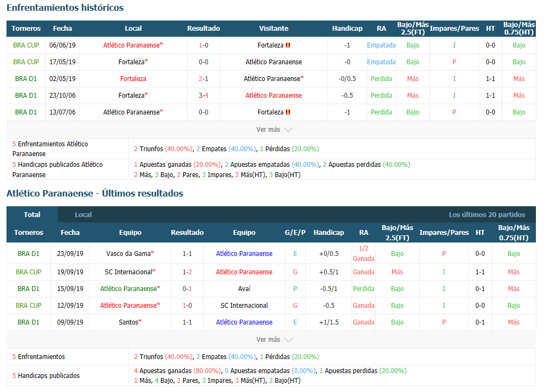
Task: Open BRA D1 tournament in 09/09/19 row
Action: pos(29,322)
